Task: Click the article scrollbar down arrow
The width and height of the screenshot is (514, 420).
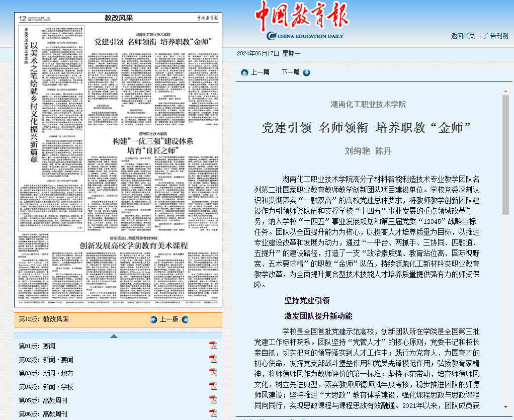Action: click(x=505, y=407)
